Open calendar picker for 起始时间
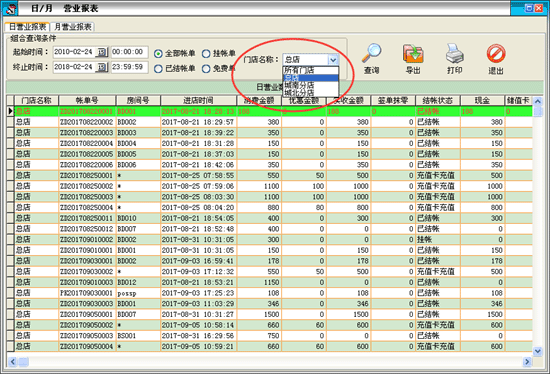Screen dimensions: 550x374 point(102,52)
